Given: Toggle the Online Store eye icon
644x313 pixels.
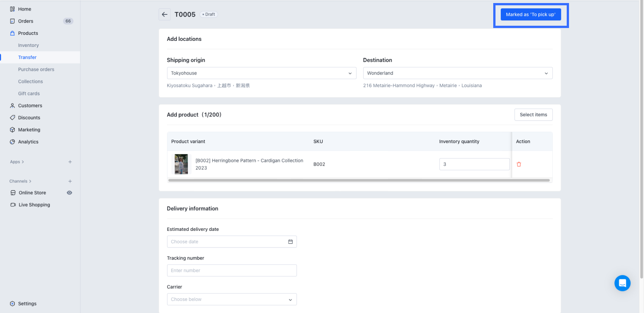Looking at the screenshot, I should click(x=69, y=193).
